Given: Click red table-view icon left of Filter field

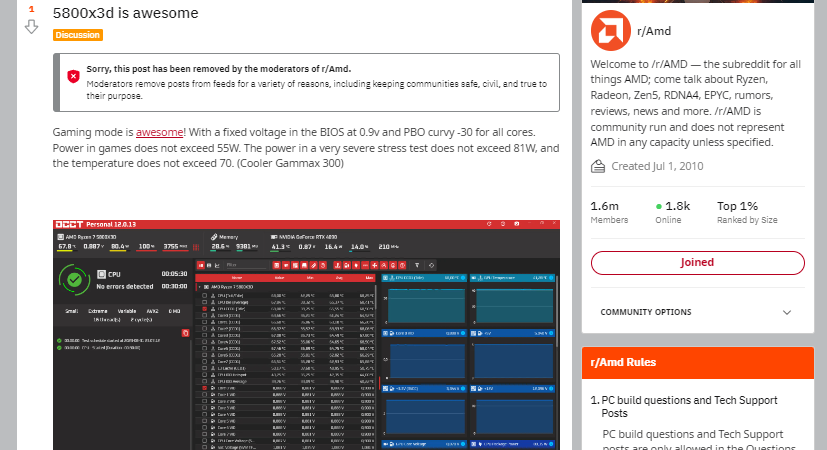Looking at the screenshot, I should 201,265.
